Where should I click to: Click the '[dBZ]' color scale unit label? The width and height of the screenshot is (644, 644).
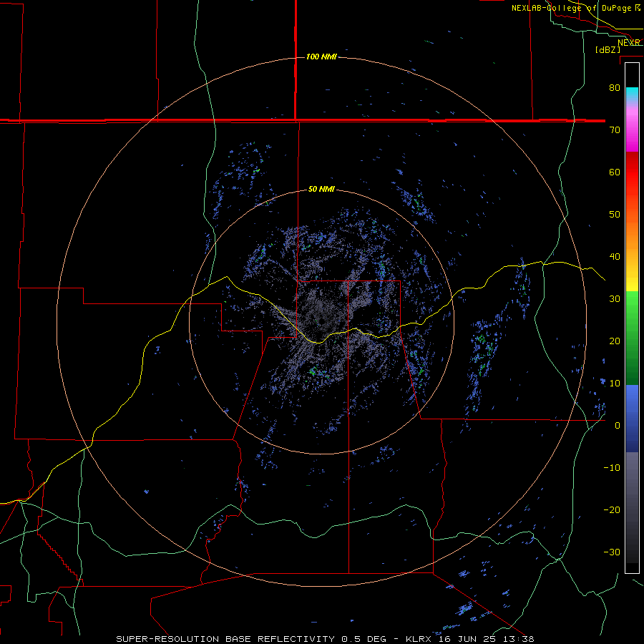pyautogui.click(x=608, y=49)
